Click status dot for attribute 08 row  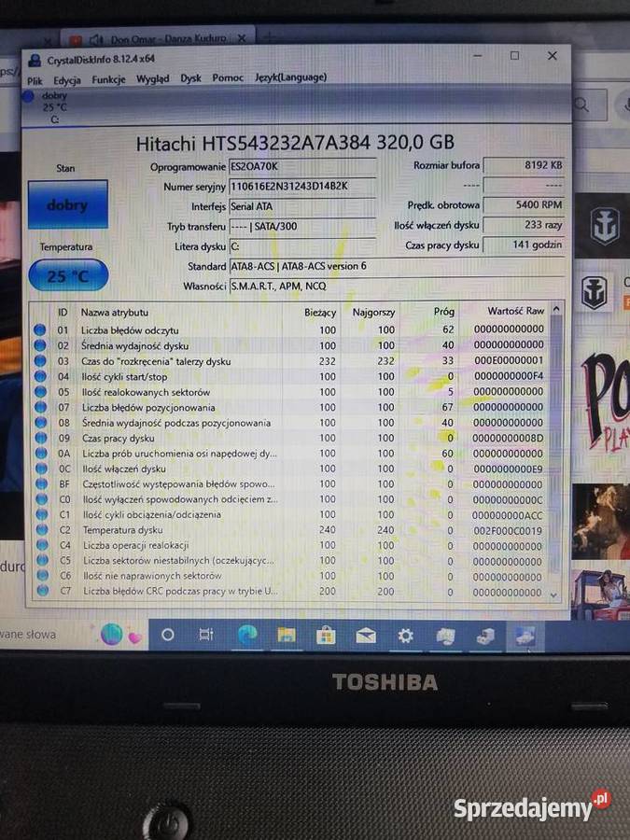(x=41, y=422)
